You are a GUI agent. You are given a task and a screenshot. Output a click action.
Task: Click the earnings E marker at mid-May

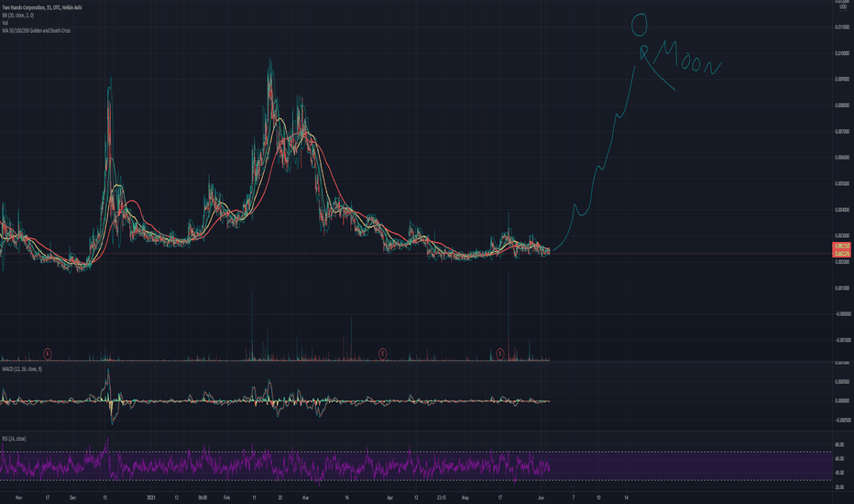tap(500, 354)
